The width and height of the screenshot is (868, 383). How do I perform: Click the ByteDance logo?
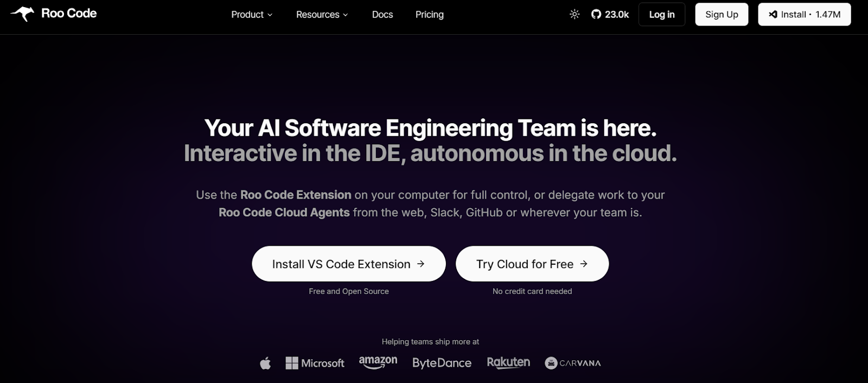(x=442, y=362)
